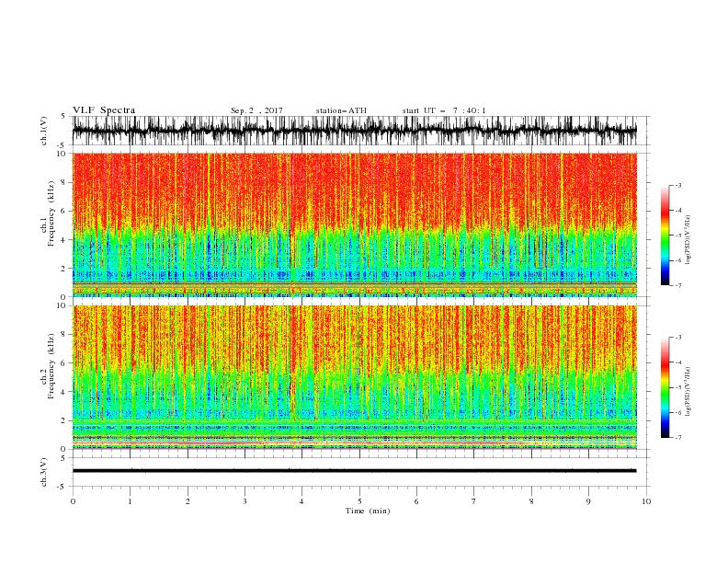Click the ch.1 "Frequency (kHz)" axis label
728x563 pixels.
(51, 214)
